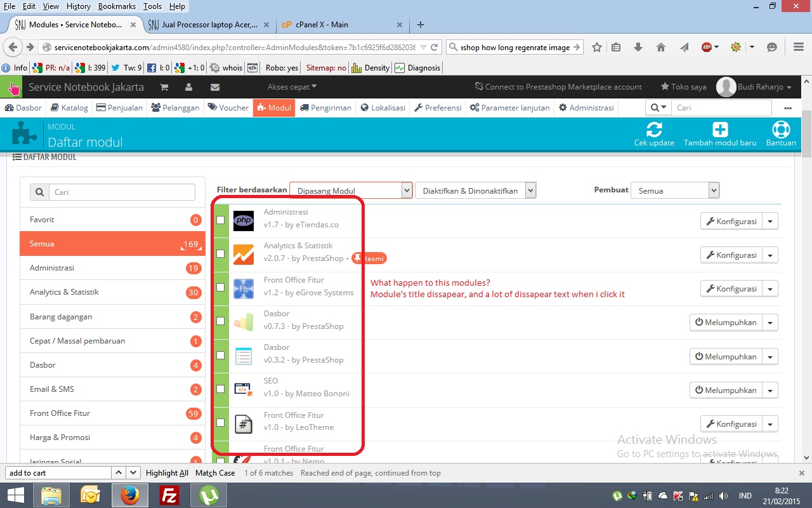The width and height of the screenshot is (812, 508).
Task: Open a new Firefox tab with plus button
Action: tap(421, 25)
